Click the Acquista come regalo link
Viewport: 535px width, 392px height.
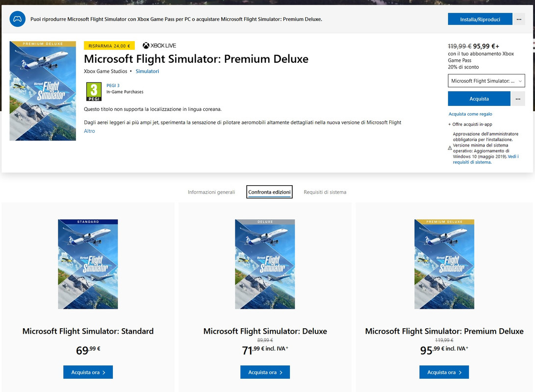click(470, 114)
